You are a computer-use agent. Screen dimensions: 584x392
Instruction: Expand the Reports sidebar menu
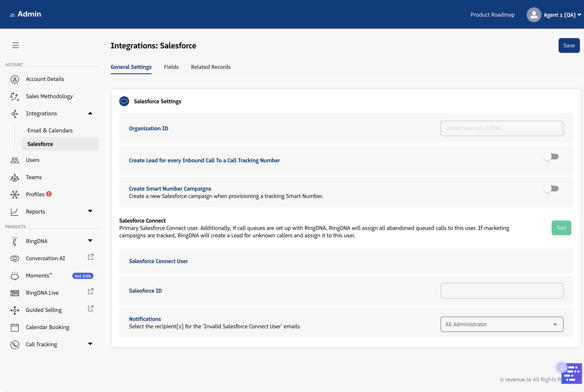(90, 211)
